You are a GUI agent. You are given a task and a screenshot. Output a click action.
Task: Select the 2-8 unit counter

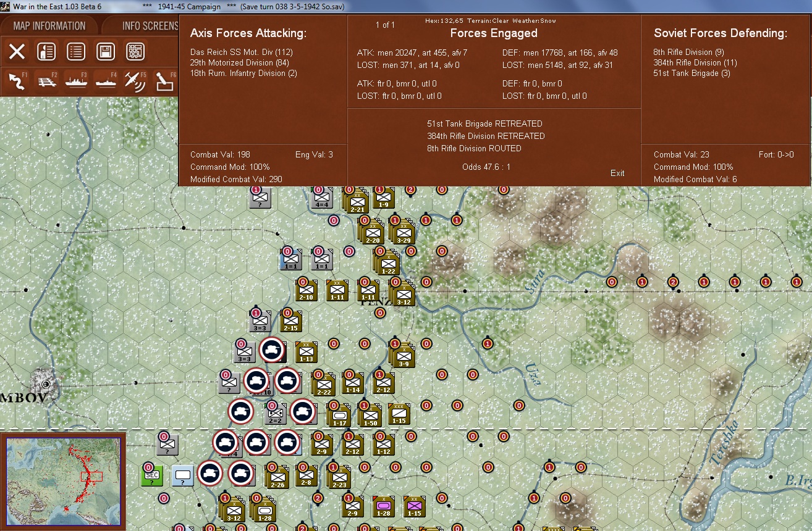click(306, 475)
